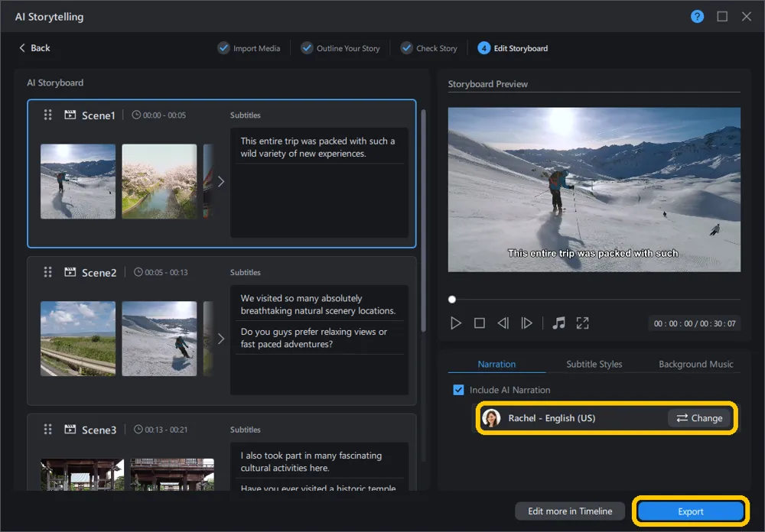This screenshot has width=765, height=532.
Task: Edit subtitle "This entire trip was packed"
Action: tap(319, 148)
